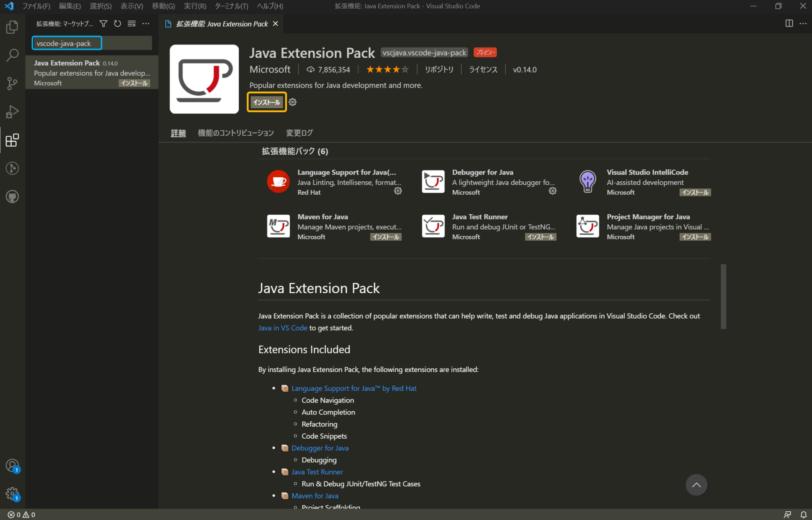The image size is (812, 520).
Task: Open the Manage gear at bottom left
Action: click(12, 494)
